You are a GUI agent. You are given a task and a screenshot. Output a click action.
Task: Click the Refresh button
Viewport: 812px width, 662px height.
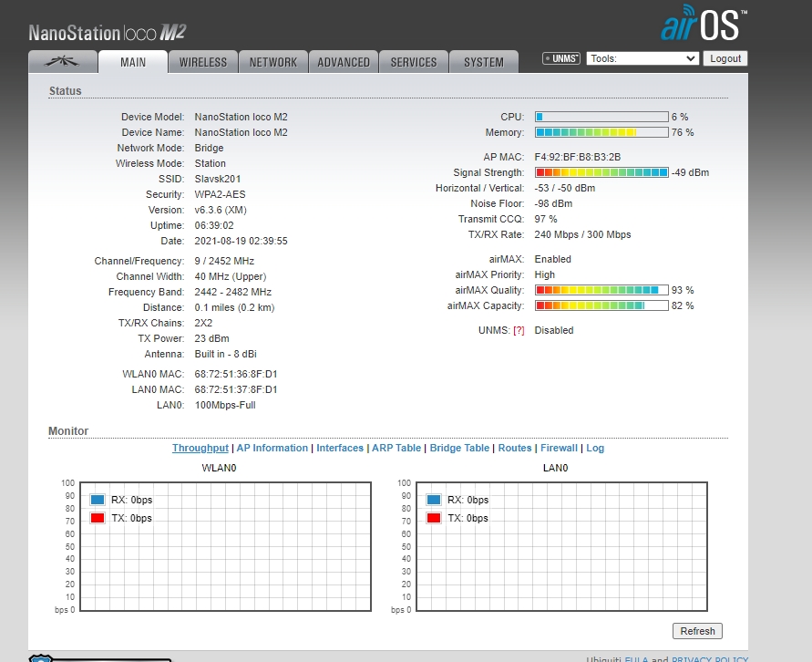tap(697, 631)
